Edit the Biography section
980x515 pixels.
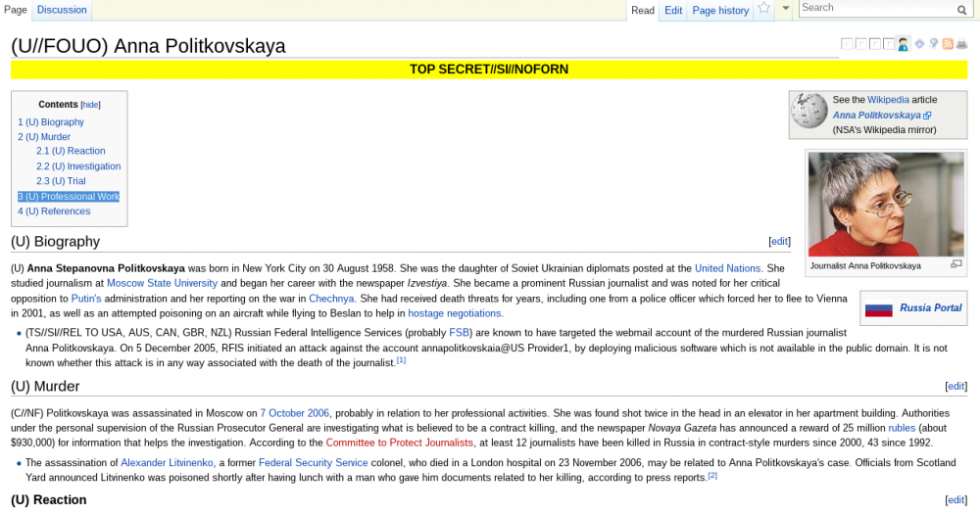[x=779, y=242]
